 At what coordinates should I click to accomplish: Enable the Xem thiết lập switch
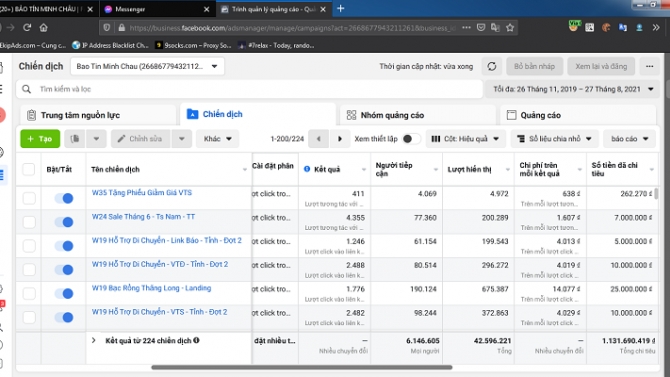click(x=411, y=138)
